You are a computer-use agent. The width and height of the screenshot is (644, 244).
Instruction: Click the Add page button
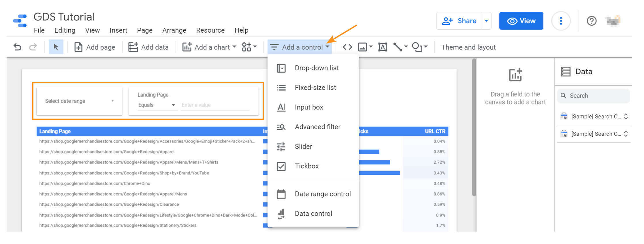pyautogui.click(x=95, y=47)
